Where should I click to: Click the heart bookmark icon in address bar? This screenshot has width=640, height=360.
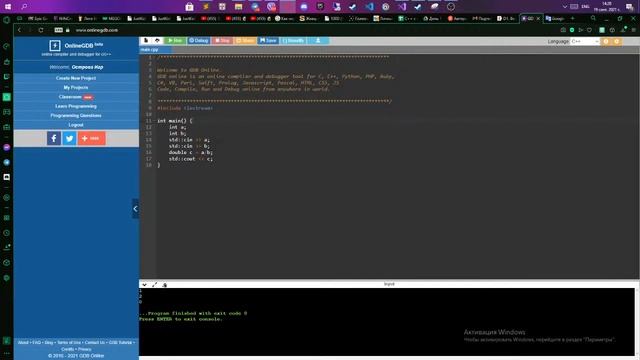589,30
